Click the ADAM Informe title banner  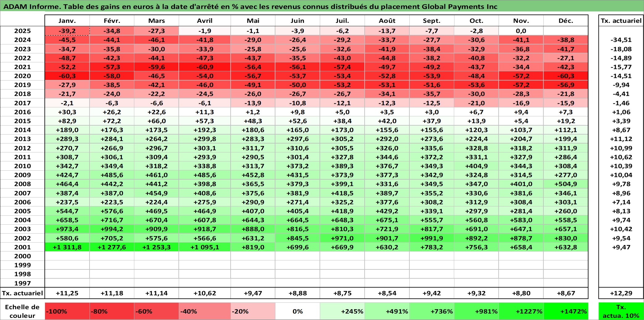322,6
